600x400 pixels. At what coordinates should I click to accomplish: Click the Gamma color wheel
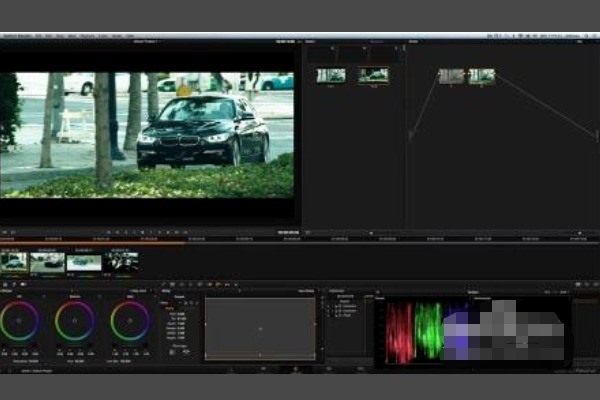click(x=75, y=322)
